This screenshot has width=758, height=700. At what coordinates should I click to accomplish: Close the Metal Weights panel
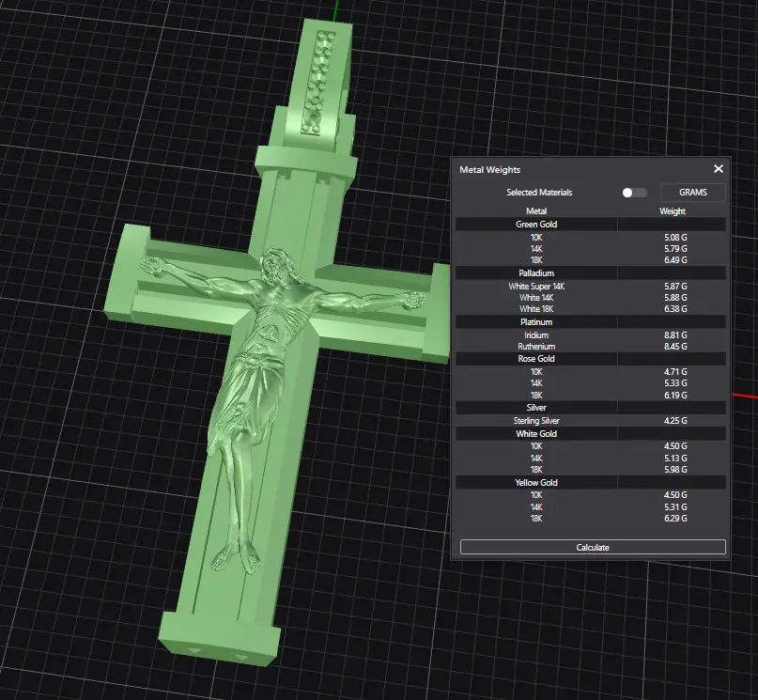pyautogui.click(x=719, y=169)
